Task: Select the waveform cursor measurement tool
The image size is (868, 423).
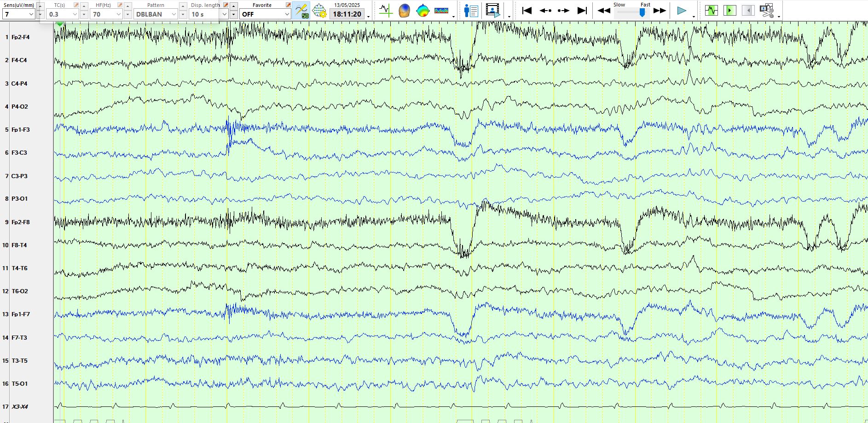Action: (386, 11)
